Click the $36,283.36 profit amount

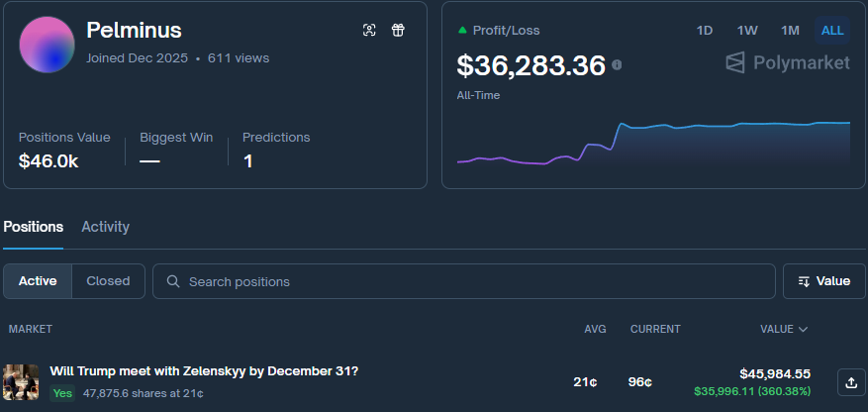coord(531,65)
